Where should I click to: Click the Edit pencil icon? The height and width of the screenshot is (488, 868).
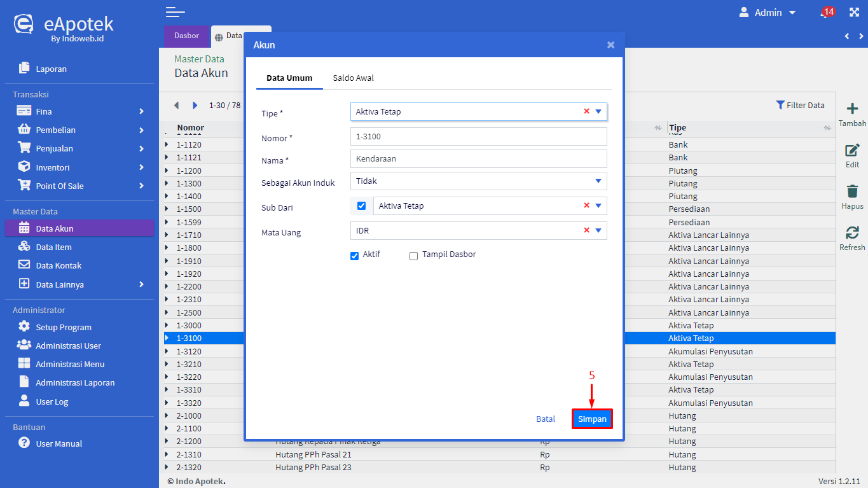(x=852, y=150)
